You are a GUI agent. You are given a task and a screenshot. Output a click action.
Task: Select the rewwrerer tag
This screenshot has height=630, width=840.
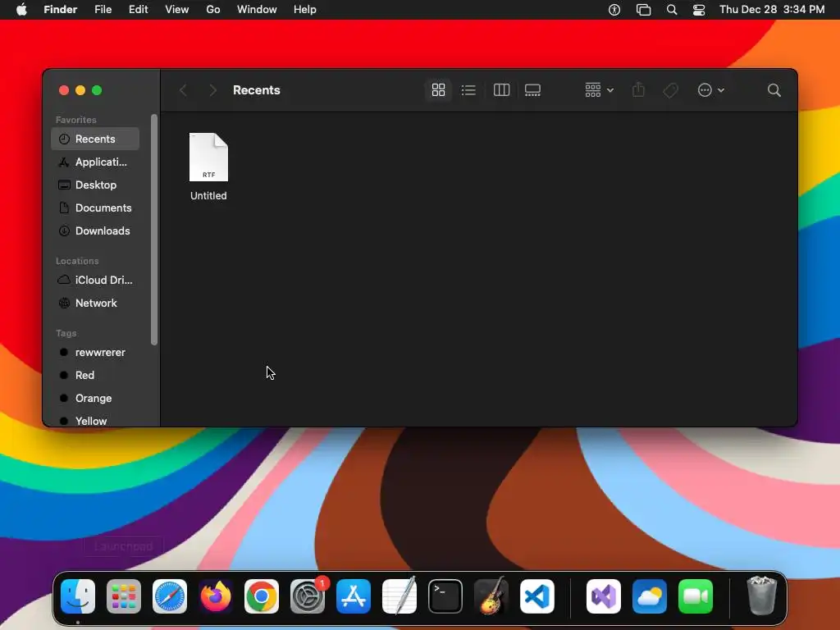pos(95,353)
